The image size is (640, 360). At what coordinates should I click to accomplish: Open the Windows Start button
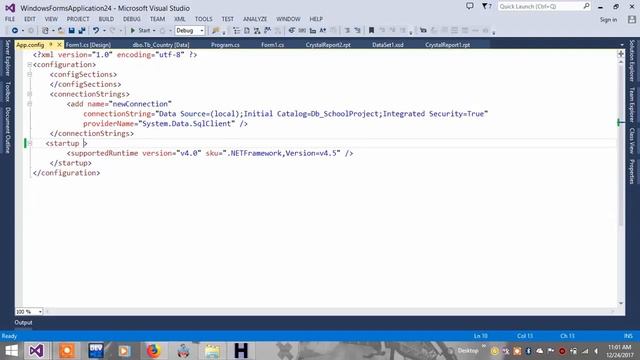click(11, 351)
